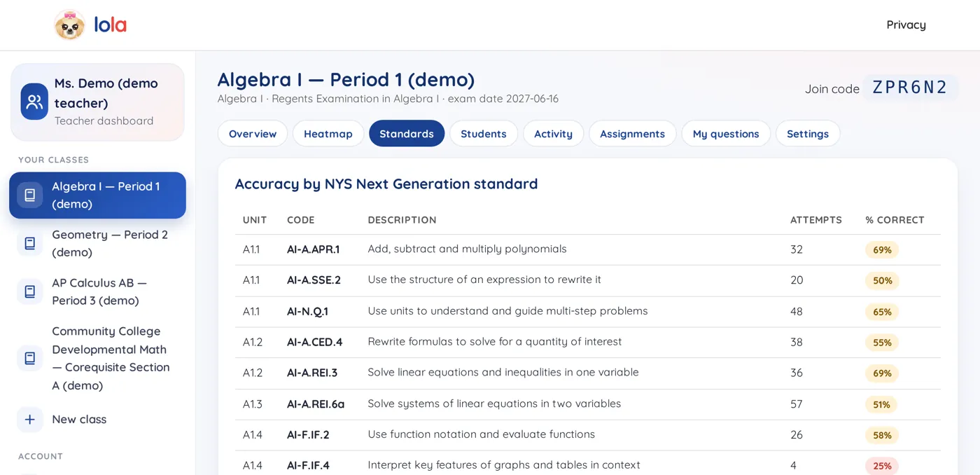The image size is (980, 475).
Task: Click attempts value 48 for AI-N.Q.1
Action: (x=797, y=311)
